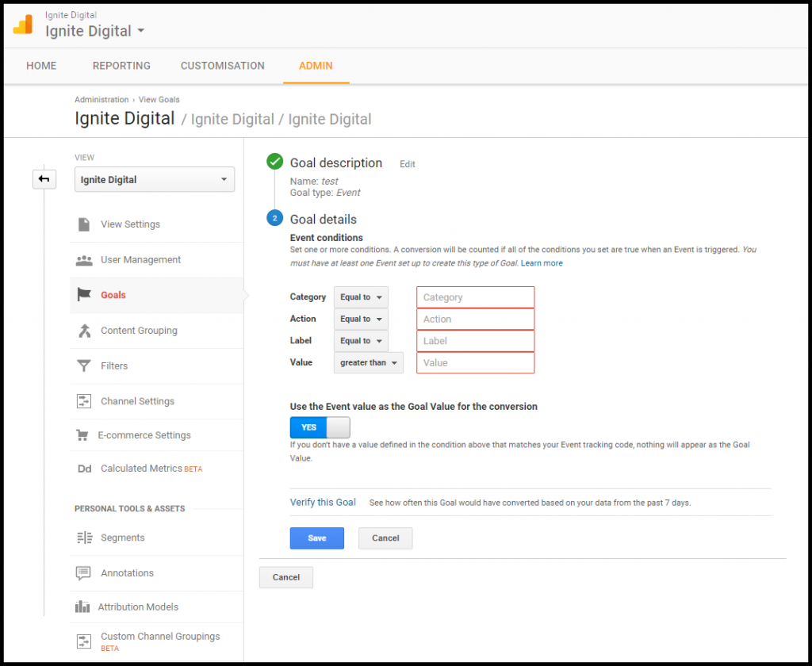Click the User Management people icon
Image resolution: width=812 pixels, height=666 pixels.
[84, 260]
